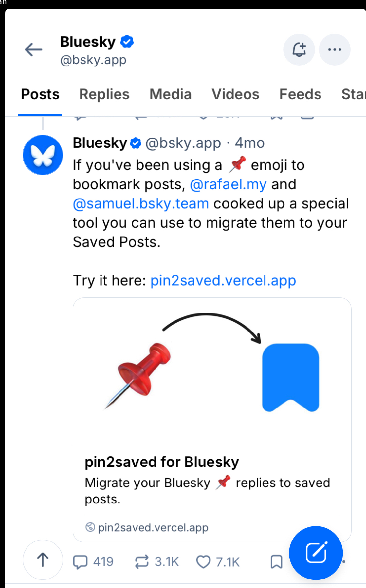
Task: Subscribe to Bluesky post notifications bell
Action: tap(299, 50)
